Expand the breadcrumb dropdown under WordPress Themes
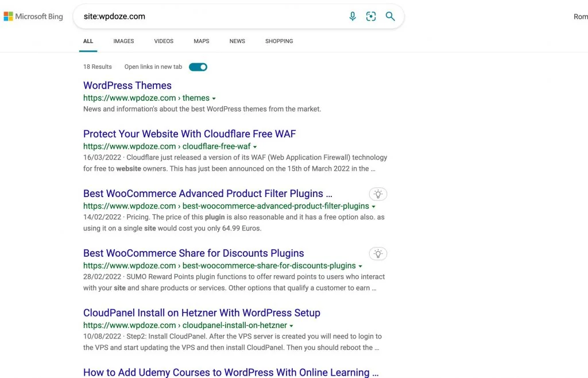Screen dimensions: 588x378 (215, 98)
